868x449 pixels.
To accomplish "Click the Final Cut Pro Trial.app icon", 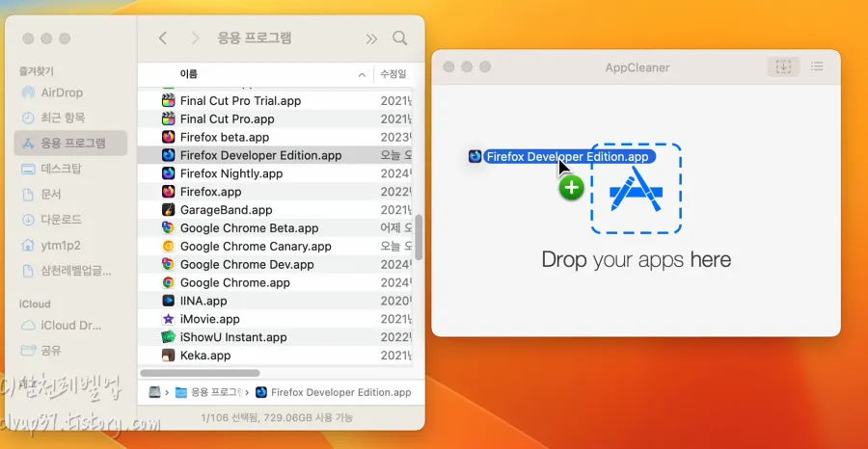I will [168, 100].
